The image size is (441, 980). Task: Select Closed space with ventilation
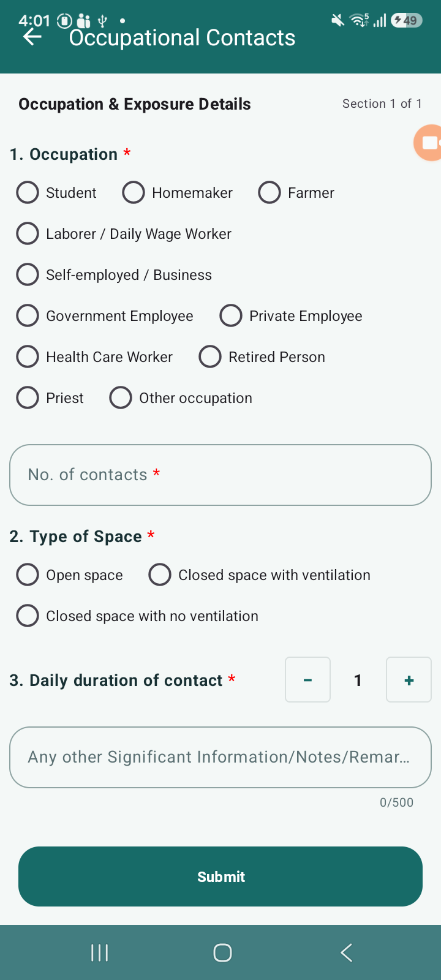tap(260, 575)
